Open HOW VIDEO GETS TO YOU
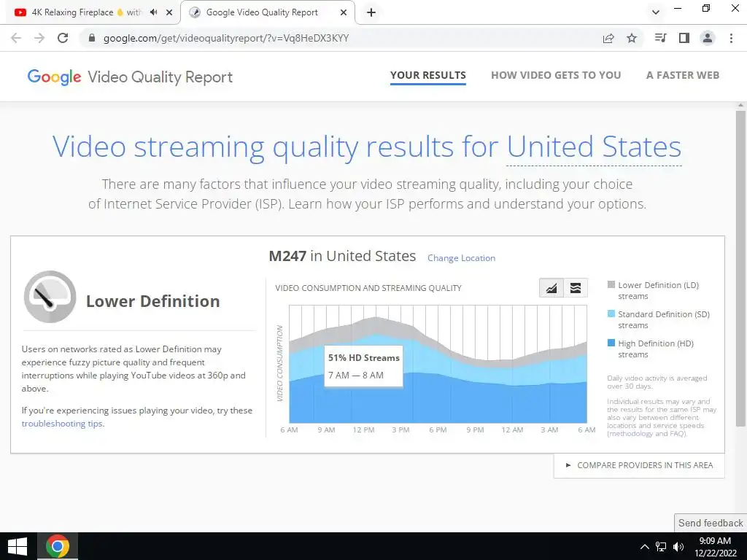 click(x=556, y=75)
